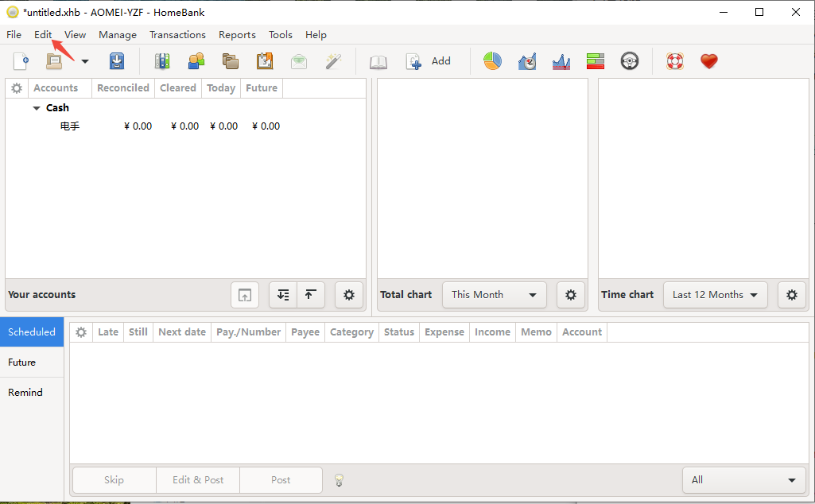Viewport: 815px width, 504px height.
Task: Click the Edit & Post button
Action: point(198,480)
